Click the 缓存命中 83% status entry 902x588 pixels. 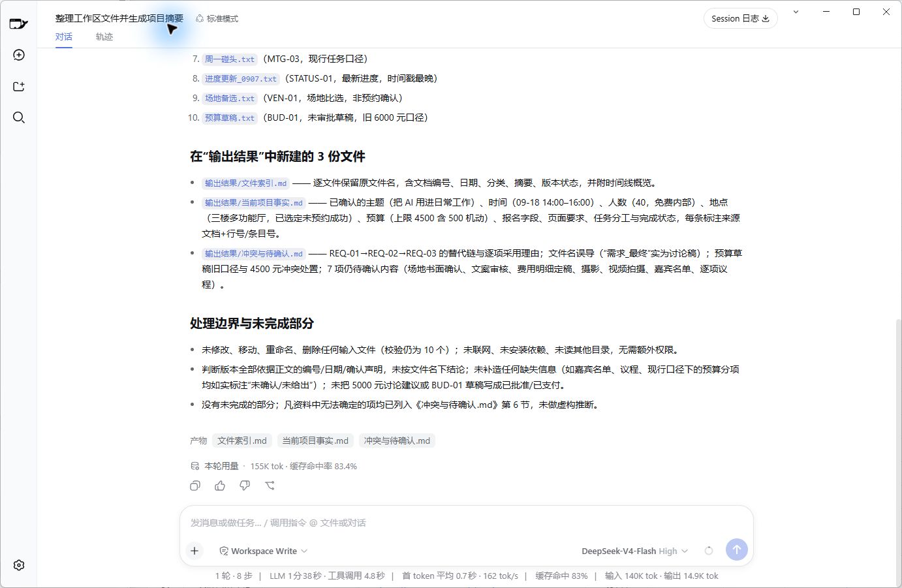click(x=561, y=576)
